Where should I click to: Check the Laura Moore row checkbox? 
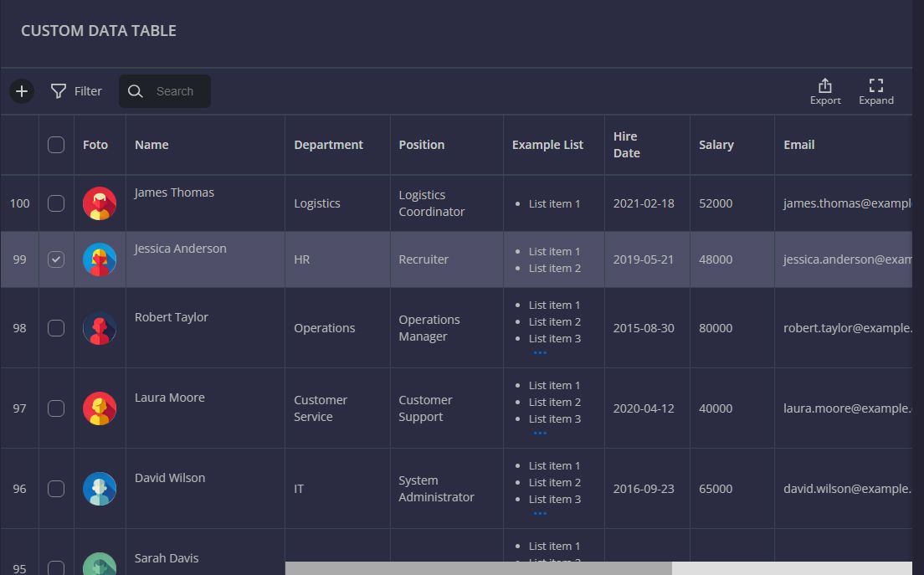point(56,408)
